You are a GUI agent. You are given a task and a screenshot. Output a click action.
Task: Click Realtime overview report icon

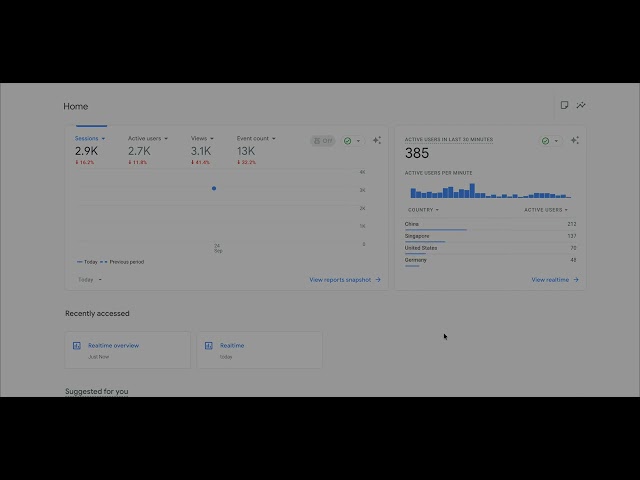point(77,346)
